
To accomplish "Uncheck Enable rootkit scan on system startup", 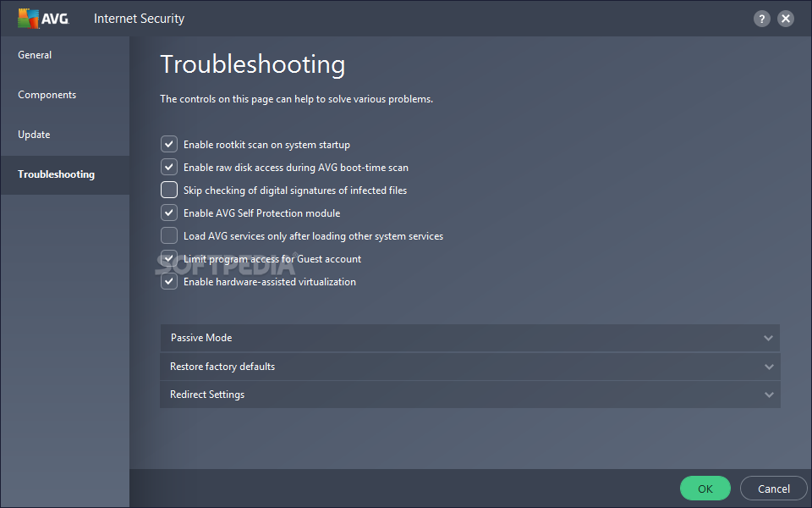I will 169,144.
